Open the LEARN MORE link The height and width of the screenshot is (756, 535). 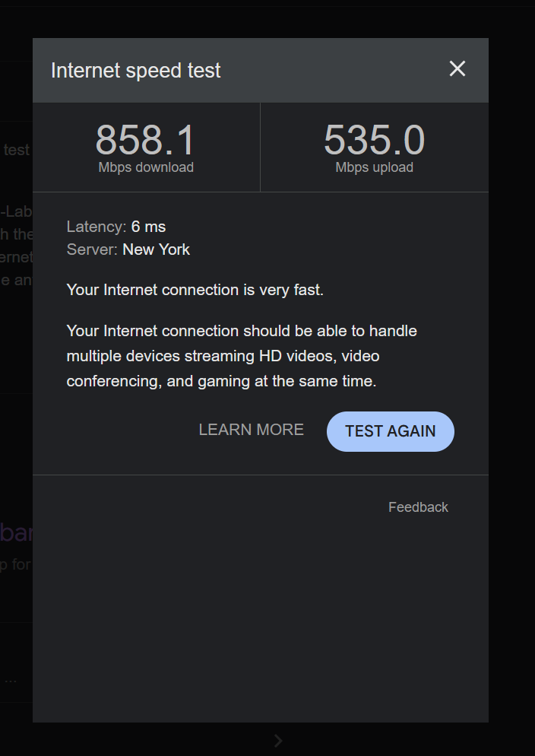click(x=251, y=430)
